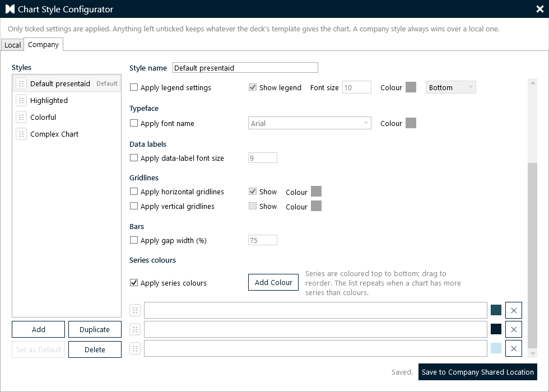The width and height of the screenshot is (549, 392).
Task: Enable Apply legend settings checkbox
Action: pos(134,87)
